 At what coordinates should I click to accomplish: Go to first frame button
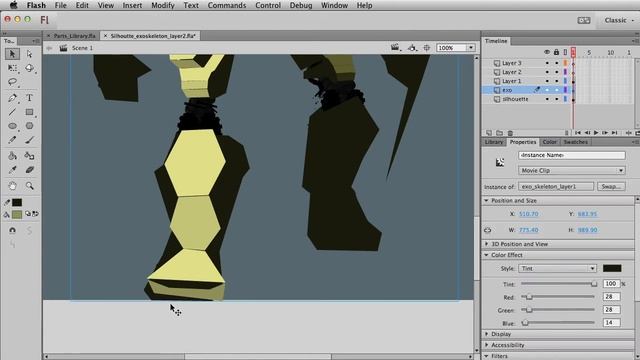tap(578, 133)
